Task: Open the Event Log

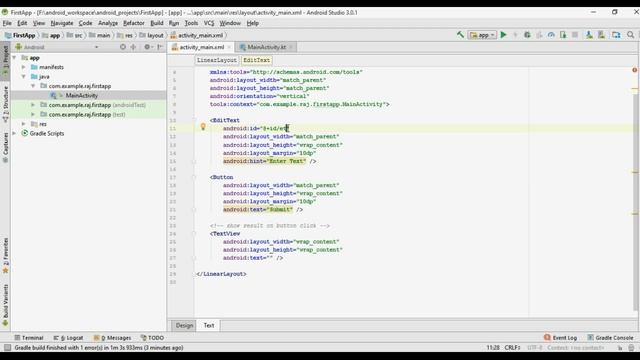Action: (x=560, y=338)
